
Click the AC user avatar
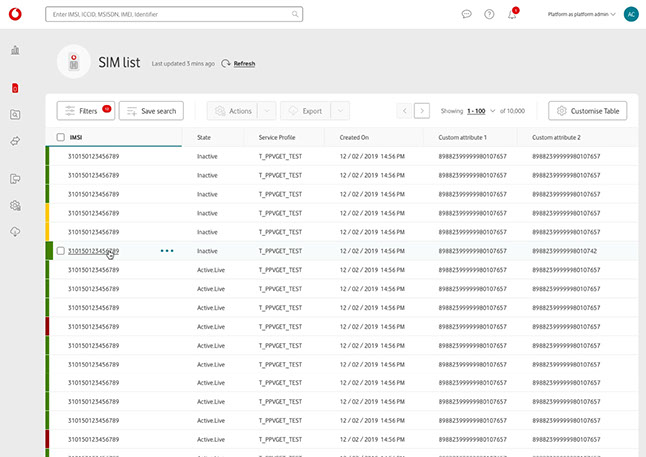(630, 14)
